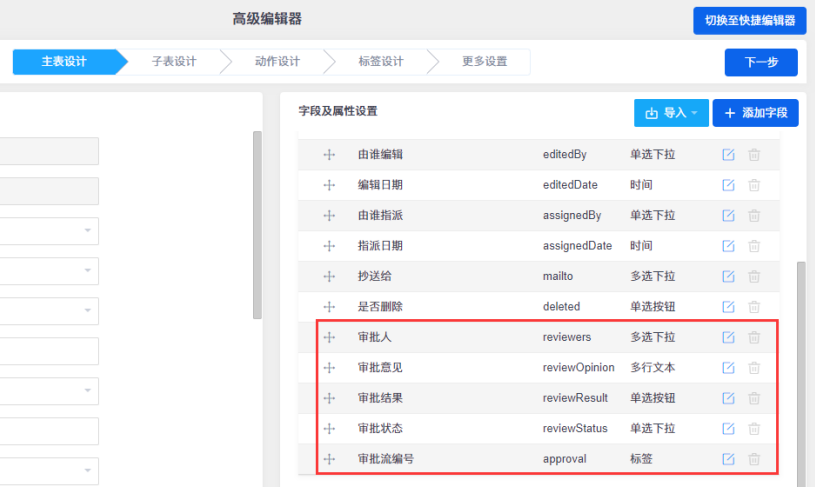Click the 审批状态 label text
Image resolution: width=815 pixels, height=487 pixels.
[x=380, y=428]
